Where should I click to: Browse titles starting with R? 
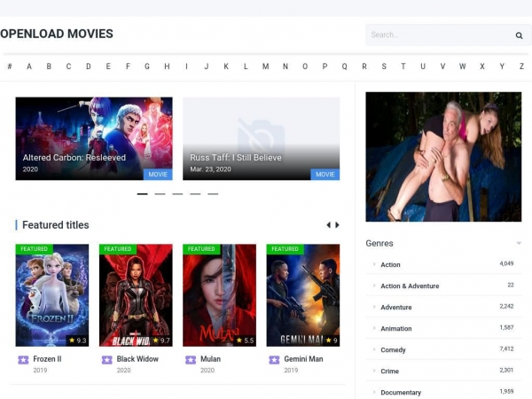364,66
